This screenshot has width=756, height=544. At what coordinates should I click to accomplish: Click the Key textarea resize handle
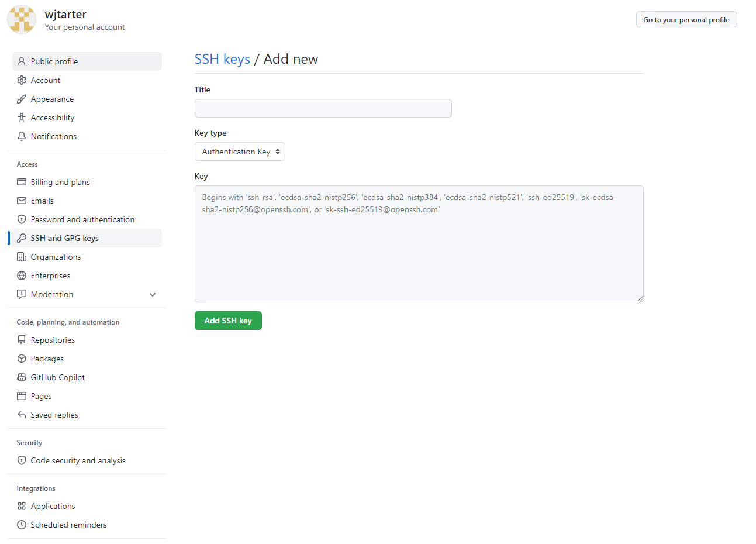tap(640, 299)
